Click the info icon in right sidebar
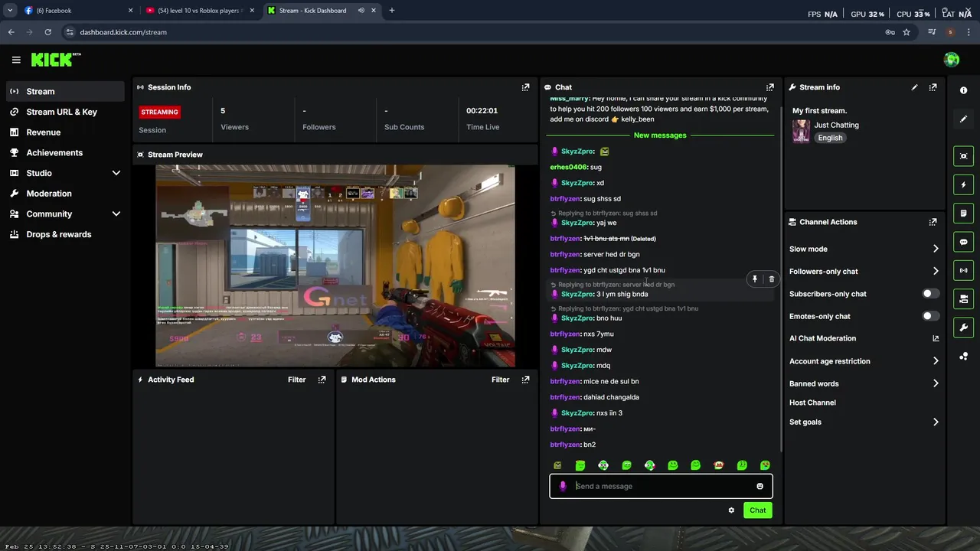Viewport: 980px width, 551px height. 963,90
